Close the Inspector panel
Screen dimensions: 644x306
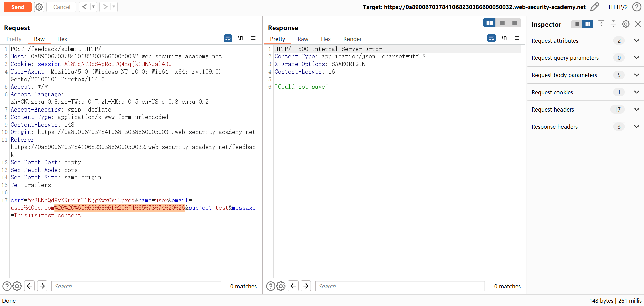tap(638, 24)
